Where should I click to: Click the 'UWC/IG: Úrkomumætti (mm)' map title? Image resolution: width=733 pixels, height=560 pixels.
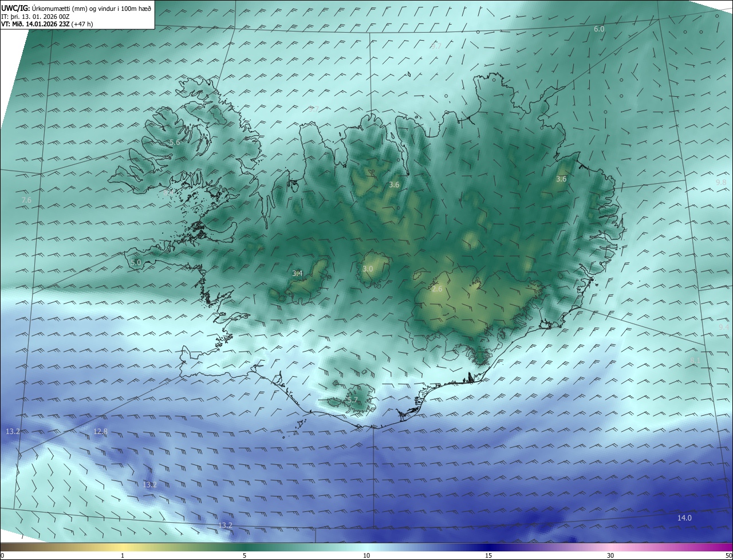point(76,7)
